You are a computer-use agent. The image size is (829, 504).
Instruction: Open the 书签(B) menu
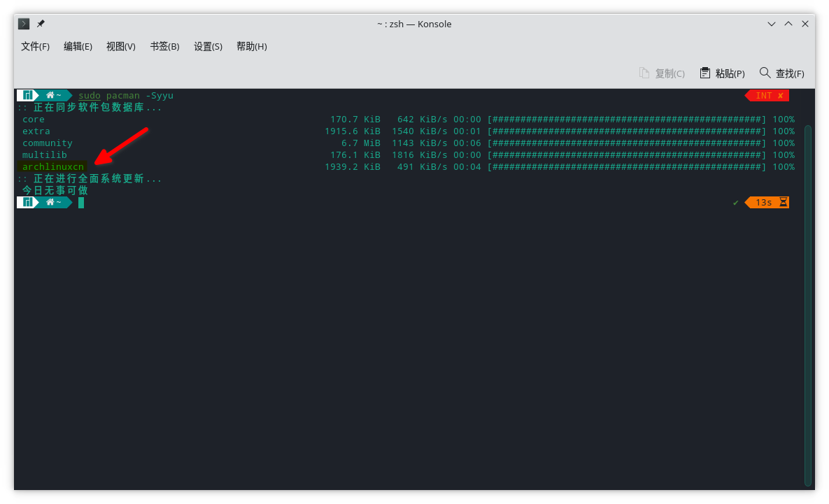click(x=165, y=47)
